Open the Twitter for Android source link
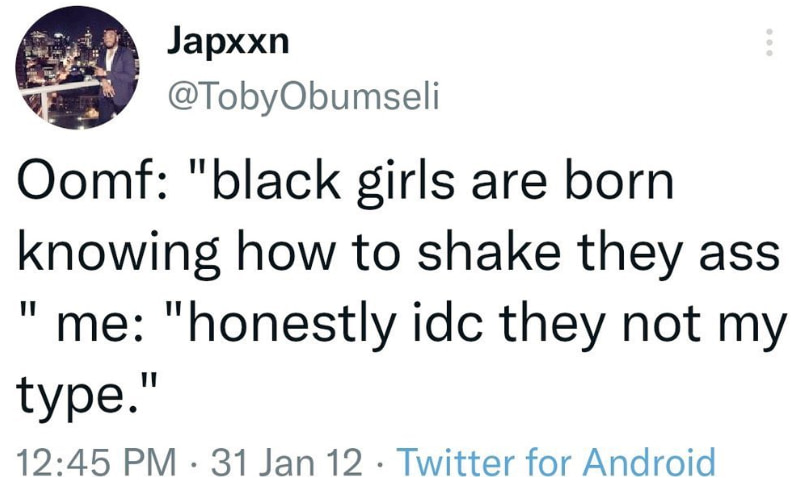The width and height of the screenshot is (804, 497). 556,462
